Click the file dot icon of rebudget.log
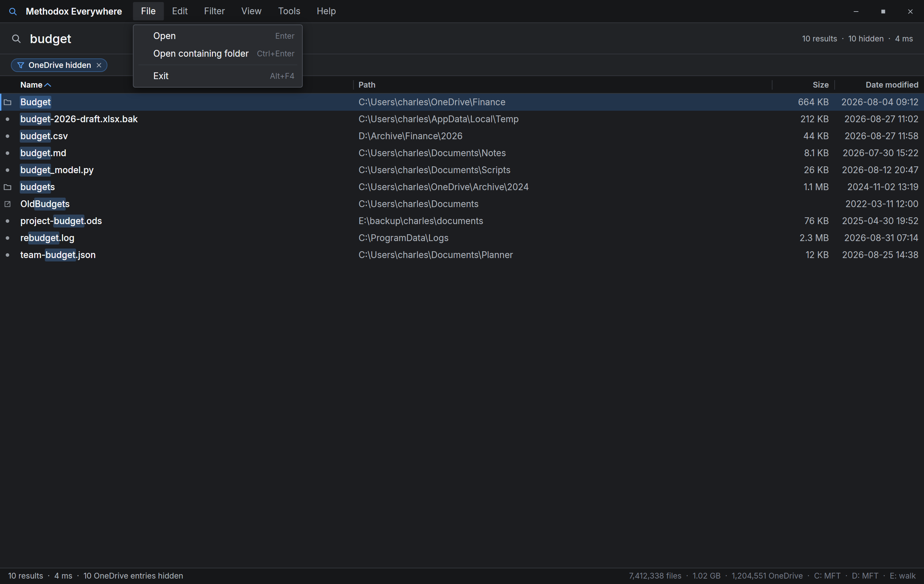 tap(8, 238)
